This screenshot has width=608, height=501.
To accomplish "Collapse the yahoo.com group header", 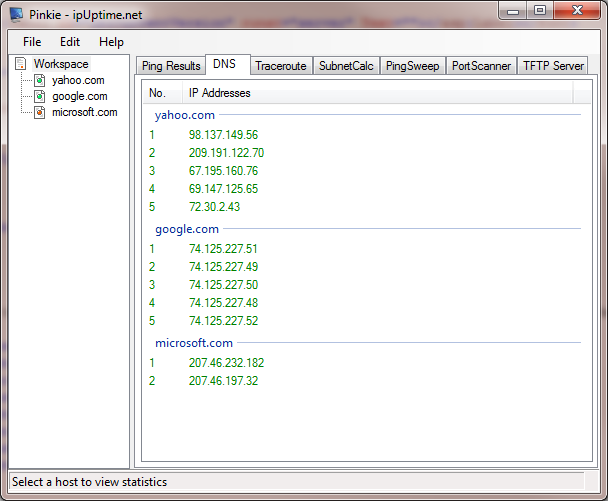I will tap(185, 115).
